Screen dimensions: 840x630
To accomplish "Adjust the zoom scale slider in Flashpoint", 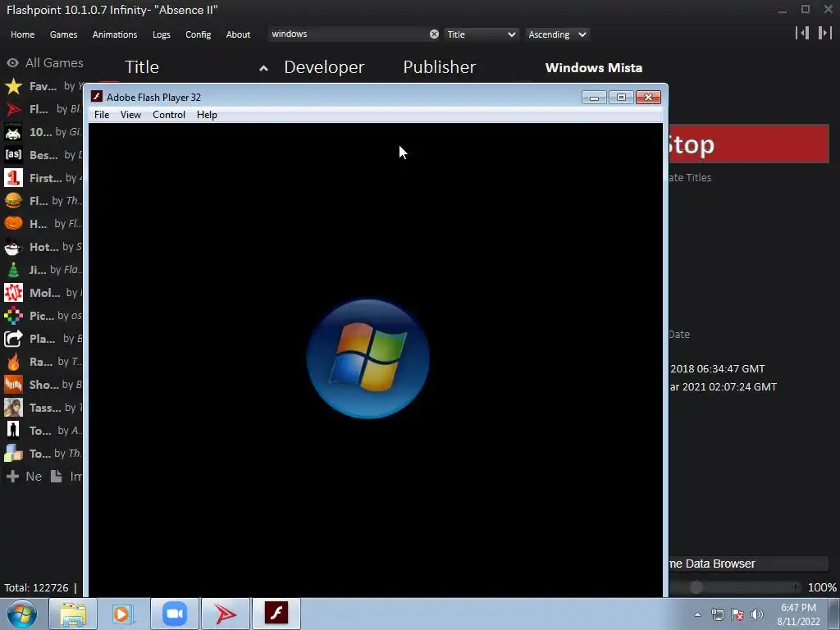I will click(696, 587).
